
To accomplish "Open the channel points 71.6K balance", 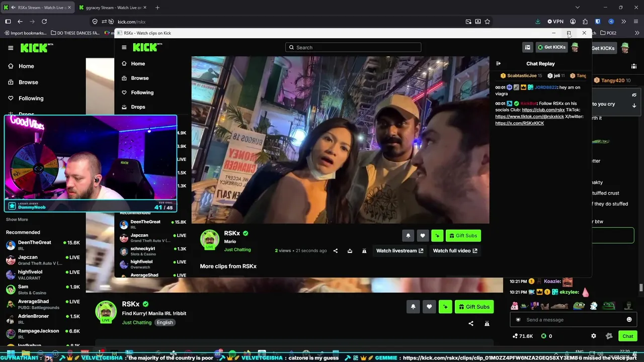I will [523, 336].
